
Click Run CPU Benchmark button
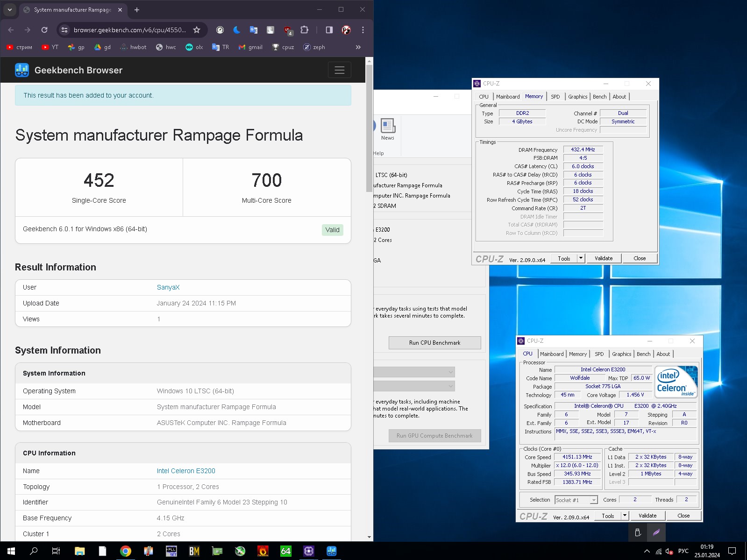click(434, 343)
